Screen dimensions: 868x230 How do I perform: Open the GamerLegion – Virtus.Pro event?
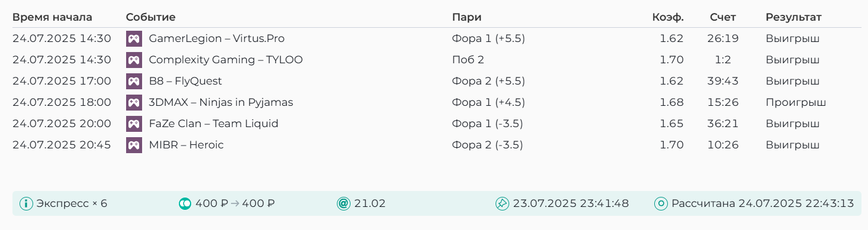217,39
